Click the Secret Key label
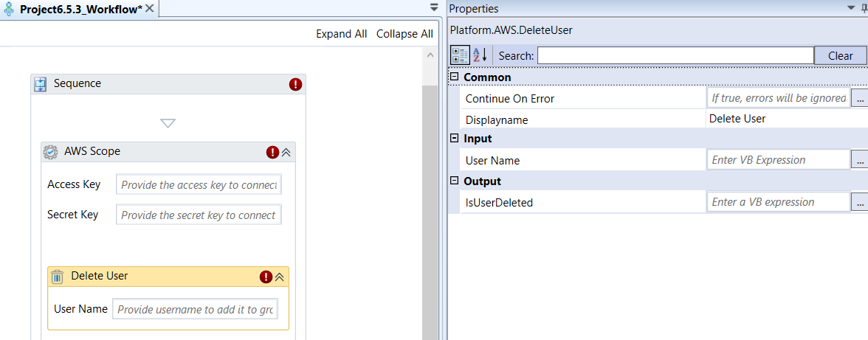Image resolution: width=868 pixels, height=340 pixels. pos(73,215)
